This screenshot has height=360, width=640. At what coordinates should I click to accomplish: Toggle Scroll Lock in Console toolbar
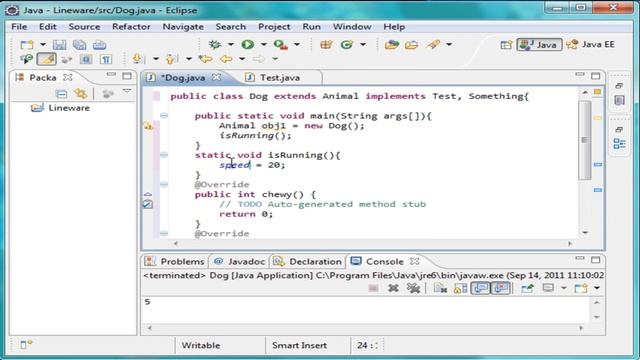pos(460,289)
